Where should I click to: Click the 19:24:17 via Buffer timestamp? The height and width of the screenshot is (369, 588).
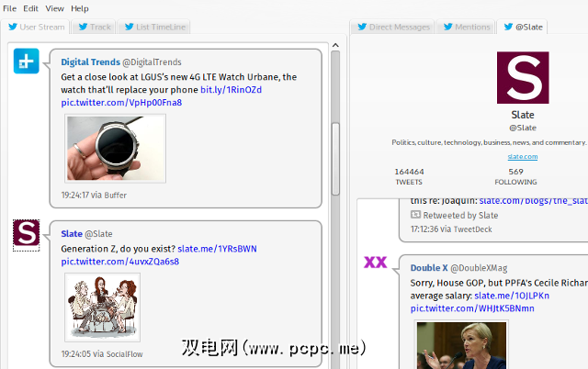coord(94,196)
